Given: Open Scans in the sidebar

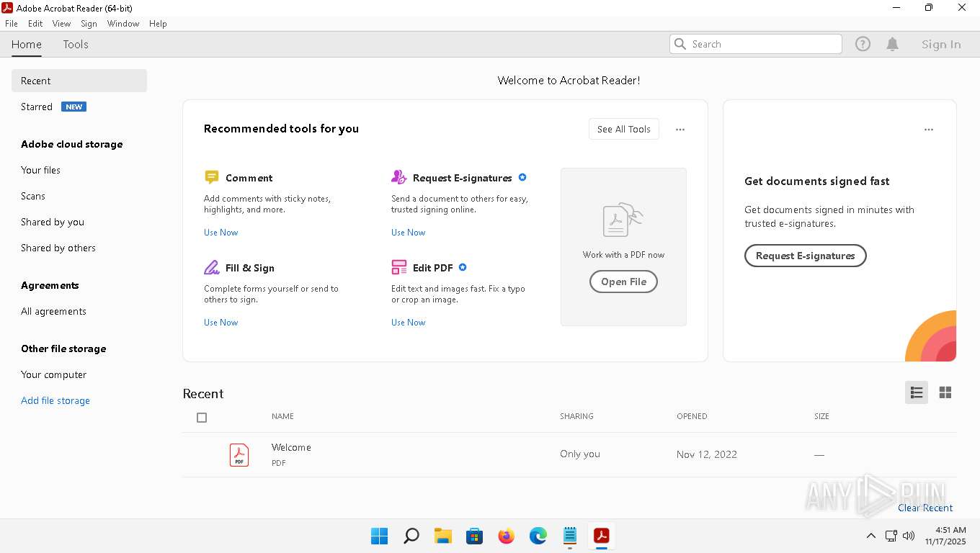Looking at the screenshot, I should pos(33,196).
